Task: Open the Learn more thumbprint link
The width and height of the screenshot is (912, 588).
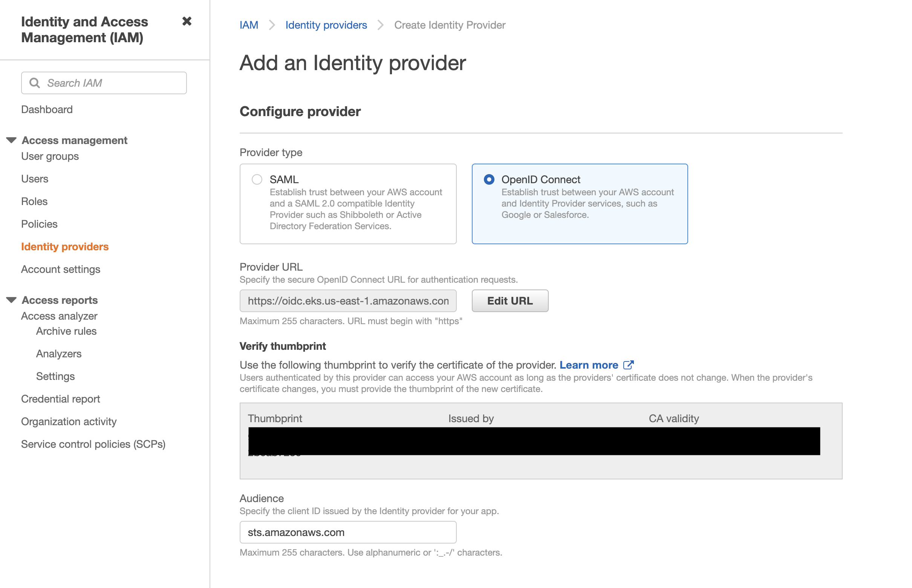Action: pyautogui.click(x=588, y=365)
